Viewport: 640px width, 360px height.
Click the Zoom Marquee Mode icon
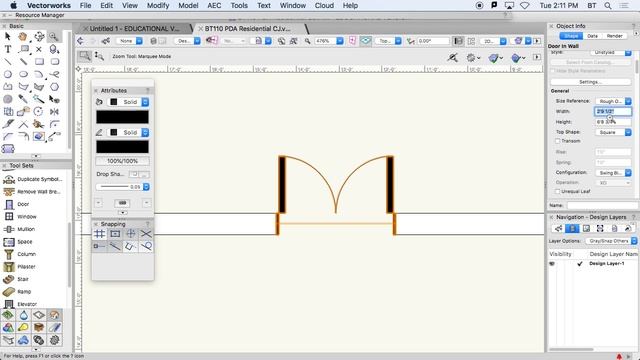(85, 56)
